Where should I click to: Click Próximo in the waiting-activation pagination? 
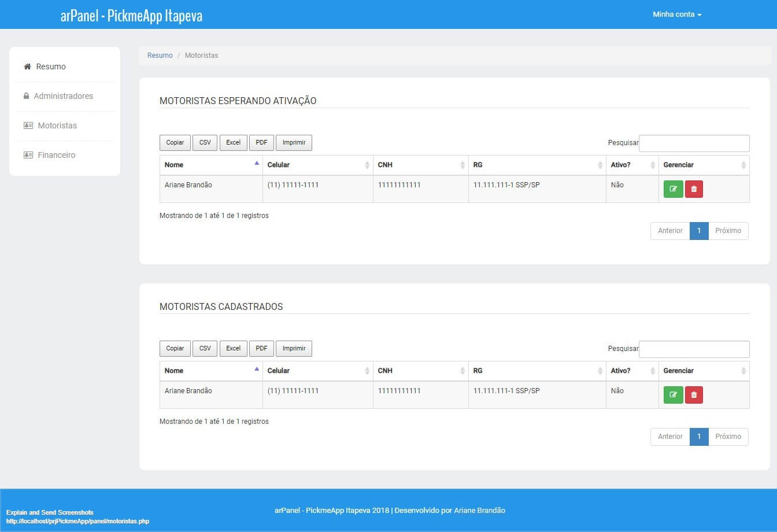pyautogui.click(x=728, y=231)
